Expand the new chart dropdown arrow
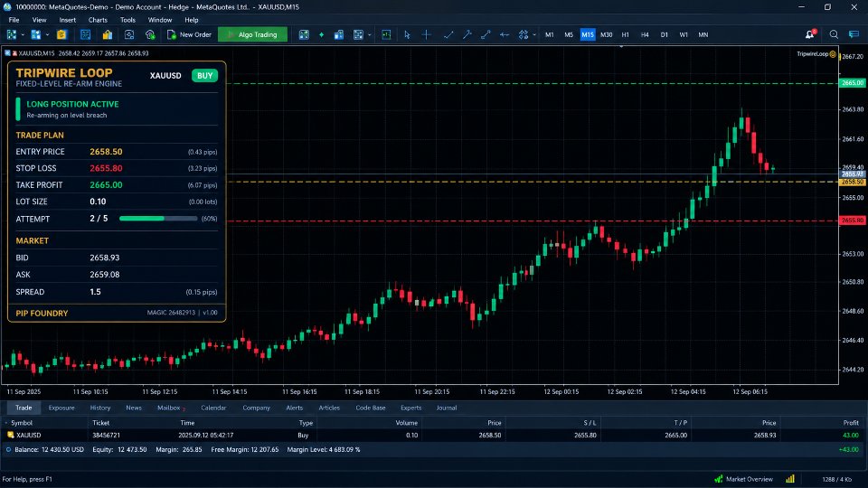The image size is (868, 488). (x=23, y=35)
